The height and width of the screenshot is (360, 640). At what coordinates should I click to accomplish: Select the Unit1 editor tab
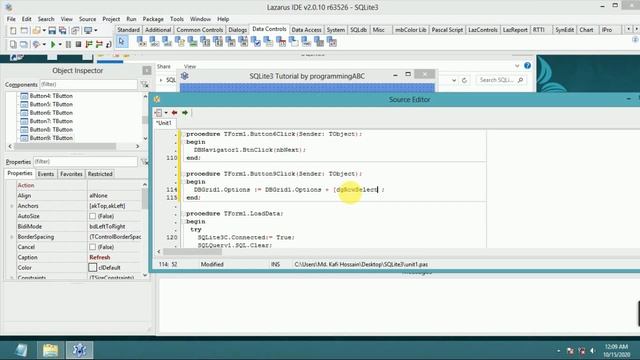point(164,123)
